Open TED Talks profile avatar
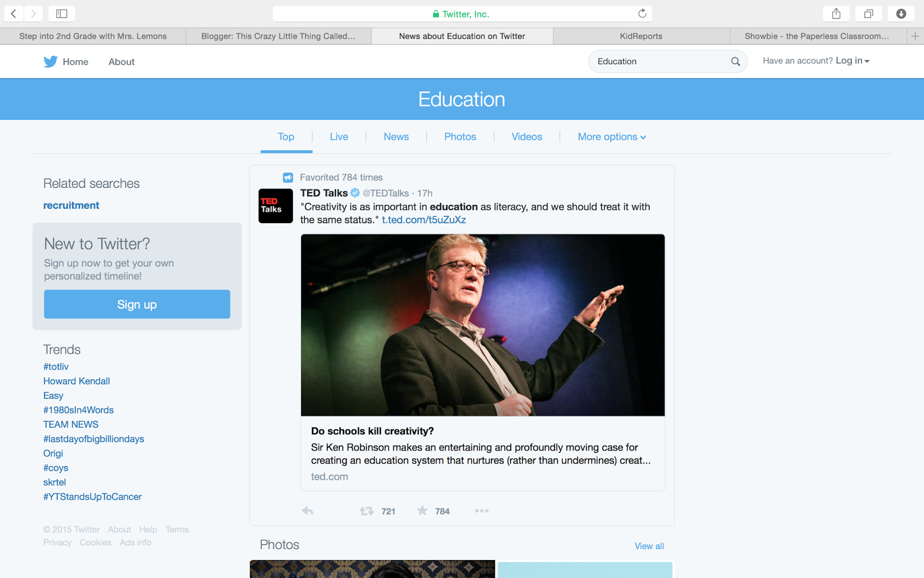The width and height of the screenshot is (924, 578). coord(275,206)
